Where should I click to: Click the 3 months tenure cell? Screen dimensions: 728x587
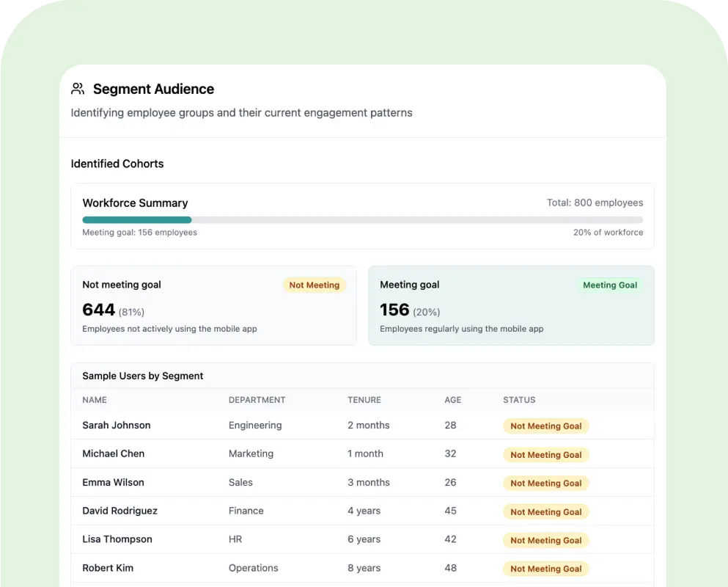tap(369, 482)
